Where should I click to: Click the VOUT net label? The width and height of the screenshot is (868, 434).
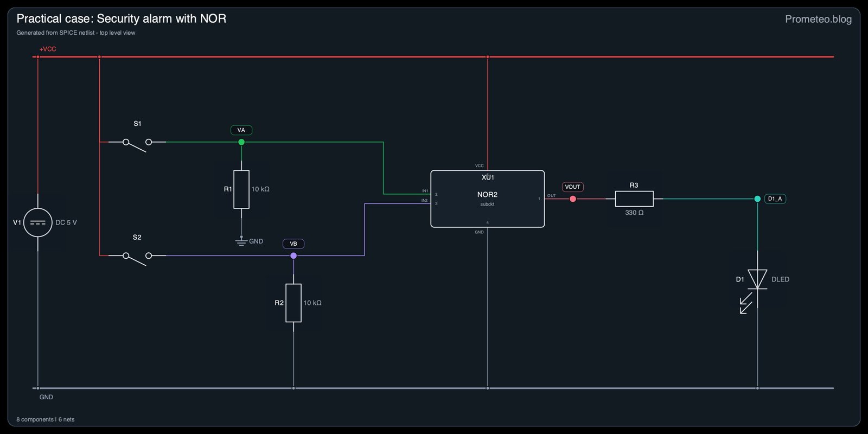[573, 187]
